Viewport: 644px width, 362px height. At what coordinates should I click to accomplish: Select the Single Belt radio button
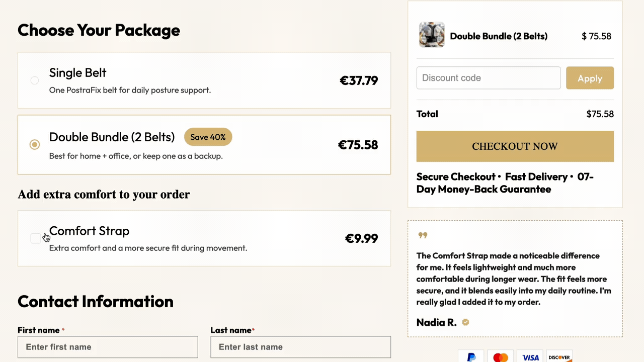click(x=35, y=80)
